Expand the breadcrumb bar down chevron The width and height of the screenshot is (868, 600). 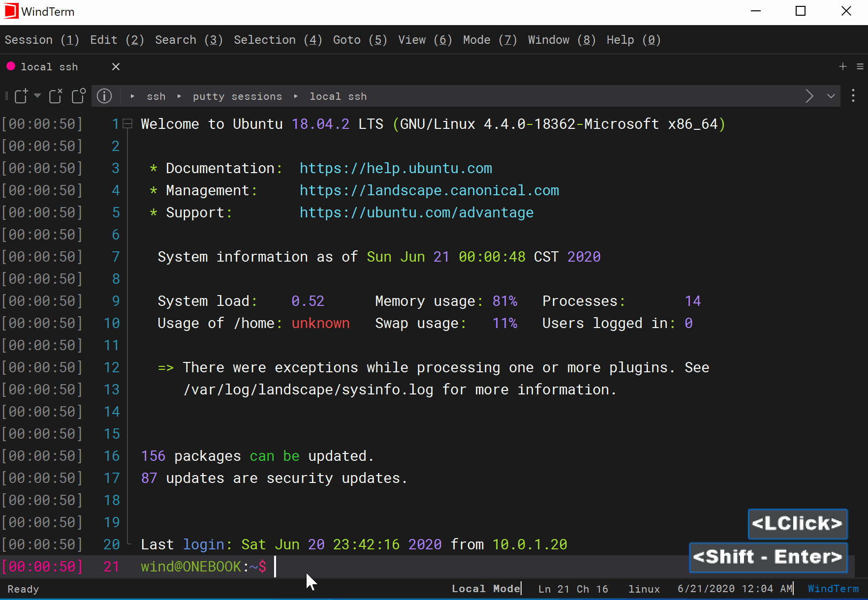coord(831,96)
